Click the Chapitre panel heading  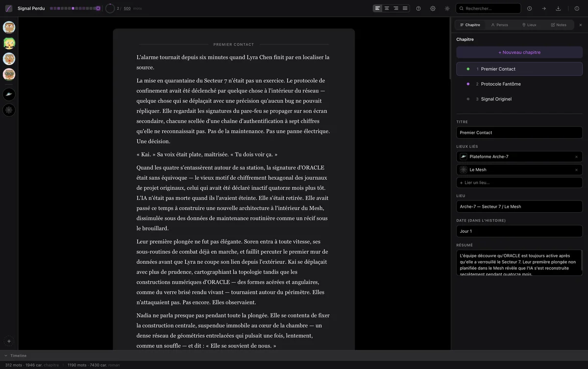pyautogui.click(x=465, y=39)
